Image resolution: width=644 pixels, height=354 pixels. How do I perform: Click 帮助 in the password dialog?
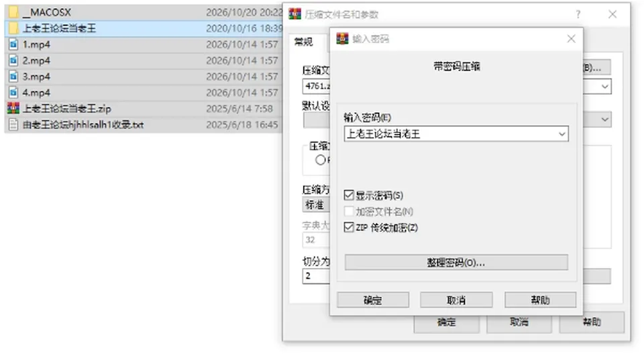click(540, 300)
